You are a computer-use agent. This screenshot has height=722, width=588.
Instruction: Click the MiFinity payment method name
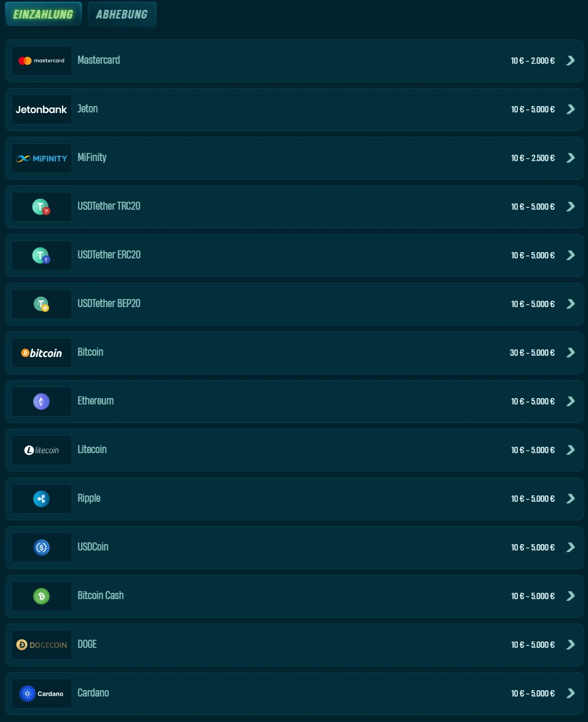[x=92, y=158]
